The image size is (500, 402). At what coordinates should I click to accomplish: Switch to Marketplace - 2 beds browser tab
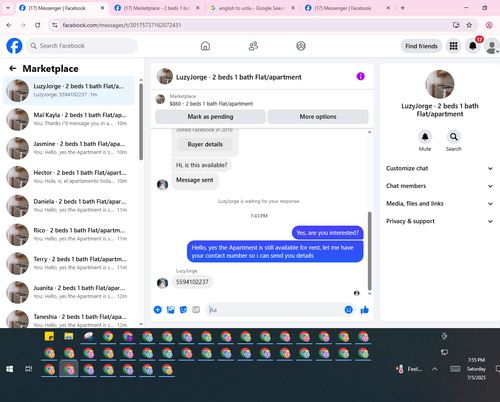pos(157,8)
